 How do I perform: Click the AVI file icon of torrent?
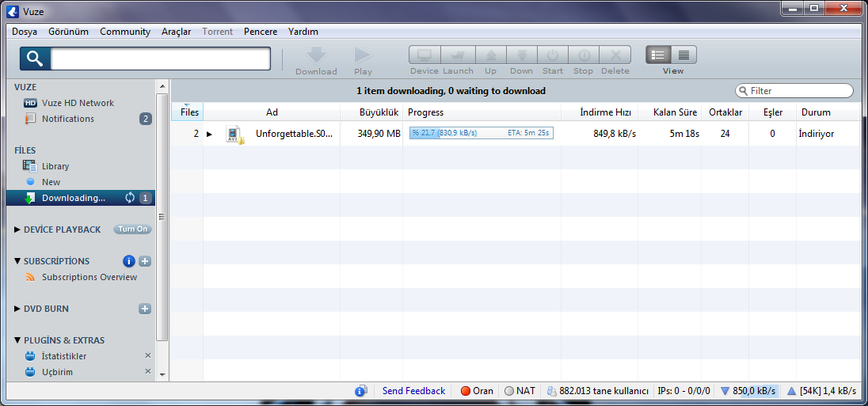(234, 134)
